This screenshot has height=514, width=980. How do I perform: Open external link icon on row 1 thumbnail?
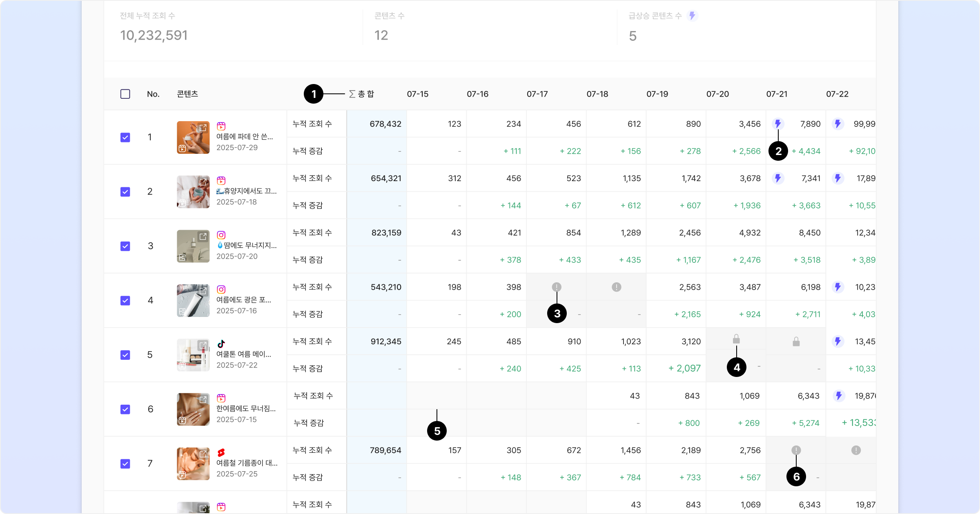pyautogui.click(x=203, y=128)
